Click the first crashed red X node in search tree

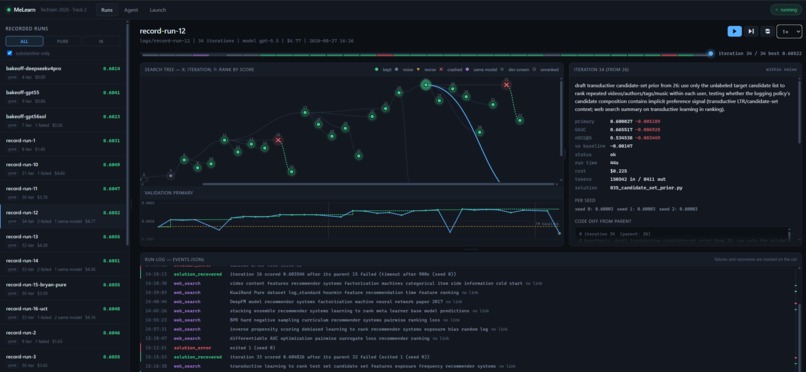click(278, 140)
